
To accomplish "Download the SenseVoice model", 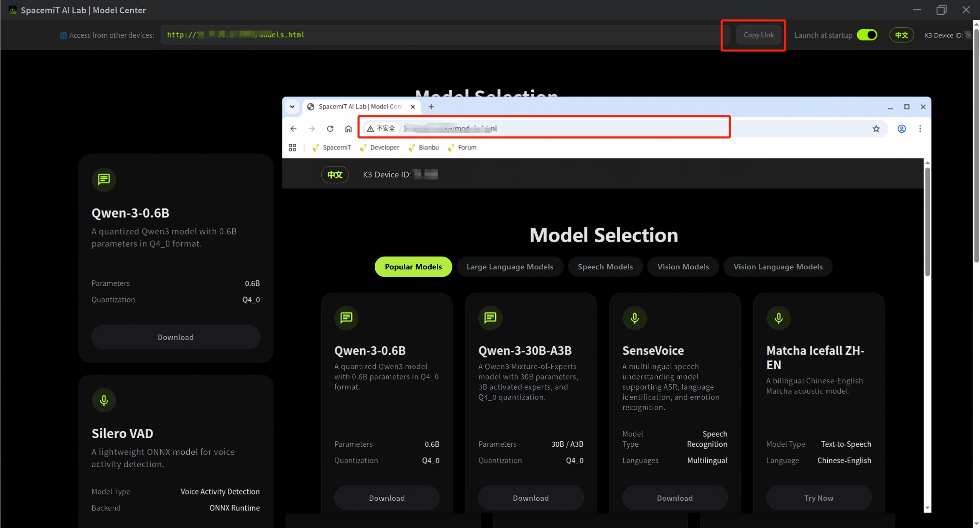I will click(675, 498).
